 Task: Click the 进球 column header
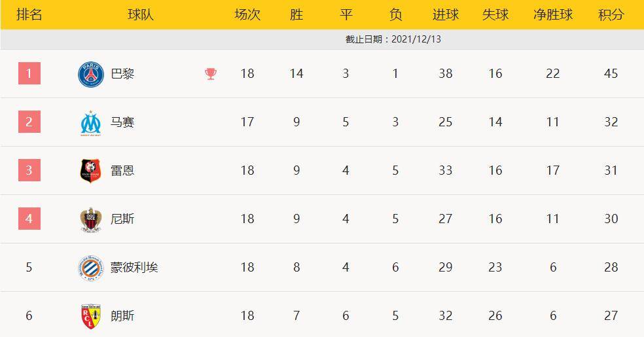point(446,14)
